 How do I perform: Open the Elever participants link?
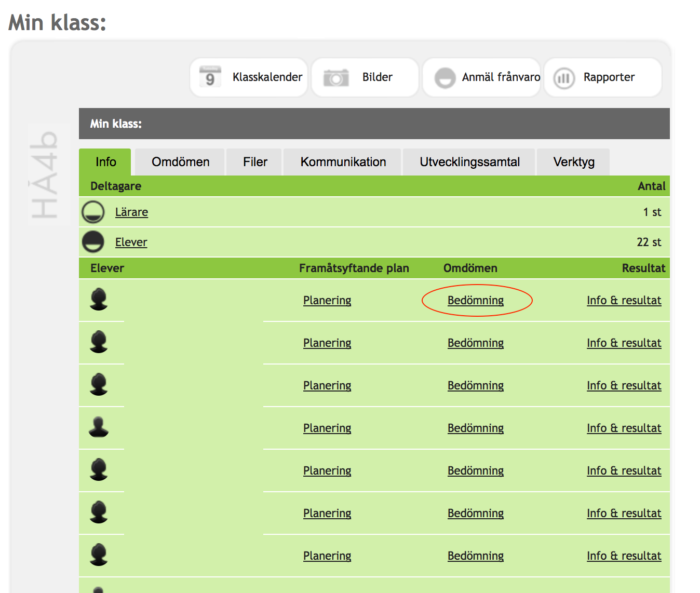coord(131,242)
